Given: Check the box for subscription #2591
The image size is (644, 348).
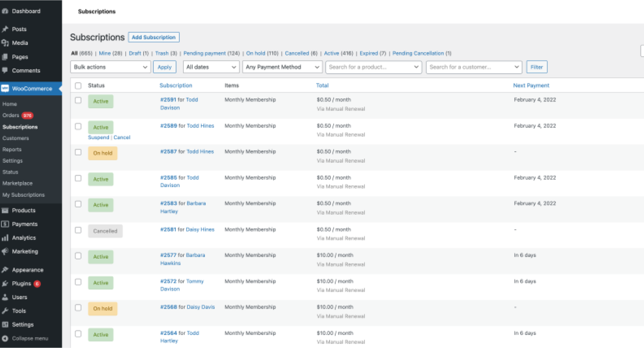Looking at the screenshot, I should click(x=78, y=100).
